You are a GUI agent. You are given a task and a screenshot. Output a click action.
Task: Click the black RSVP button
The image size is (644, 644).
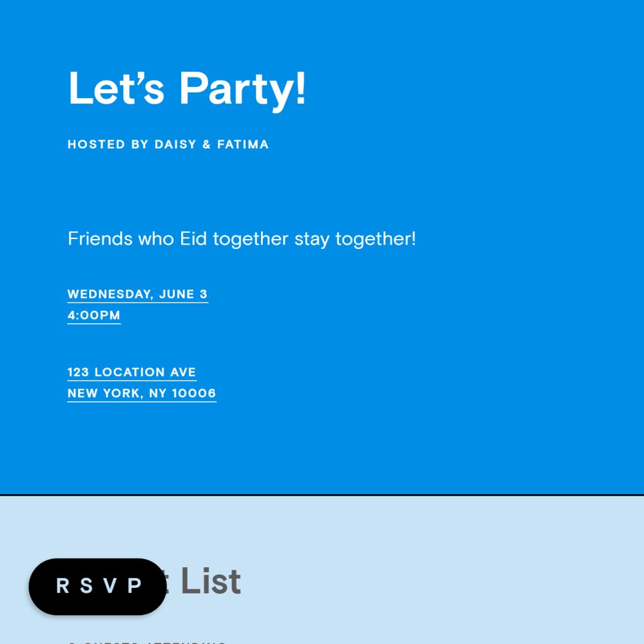[x=97, y=586]
